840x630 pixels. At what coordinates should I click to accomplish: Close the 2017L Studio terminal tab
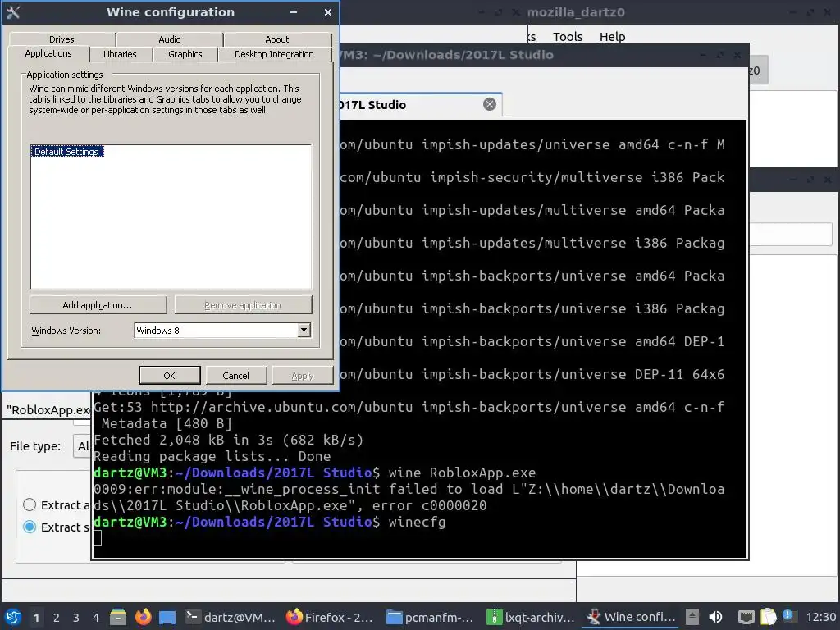point(490,104)
